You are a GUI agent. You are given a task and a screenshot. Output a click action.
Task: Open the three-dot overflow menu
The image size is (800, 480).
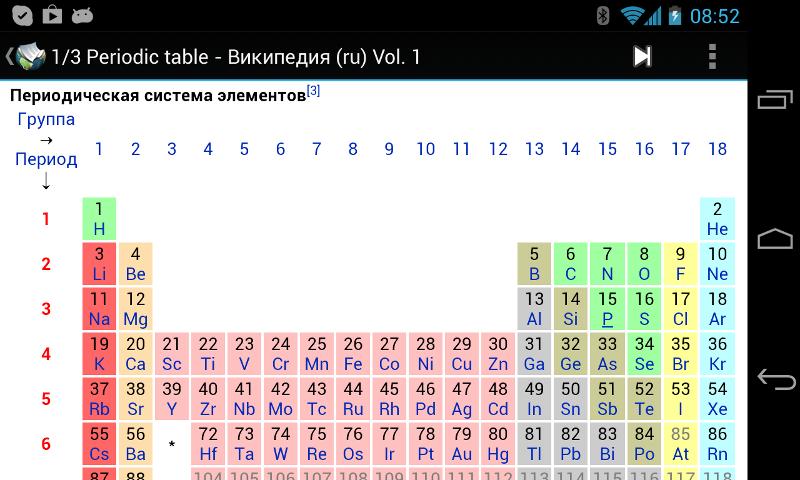(x=713, y=56)
